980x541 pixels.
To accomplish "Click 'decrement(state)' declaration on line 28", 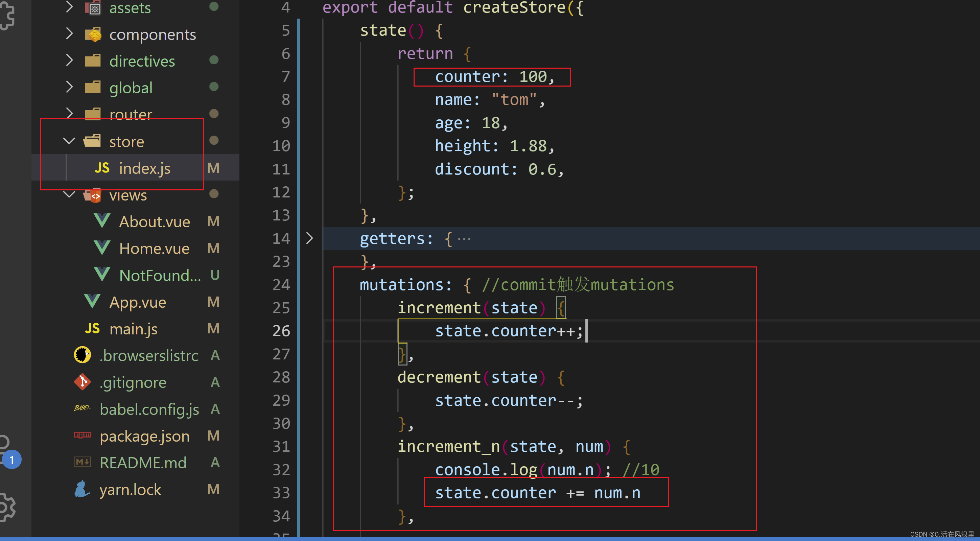I will pyautogui.click(x=472, y=377).
